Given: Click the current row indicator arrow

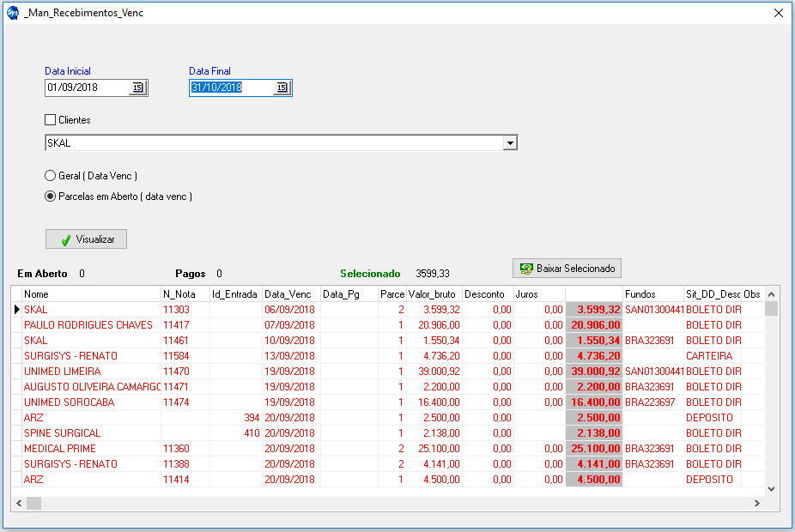Looking at the screenshot, I should pos(16,309).
